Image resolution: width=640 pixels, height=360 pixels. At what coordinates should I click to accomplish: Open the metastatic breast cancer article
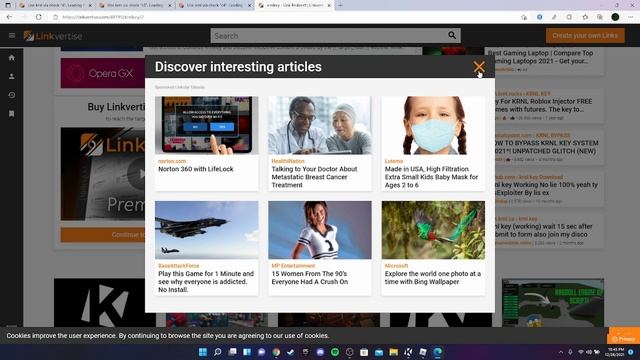(x=314, y=177)
